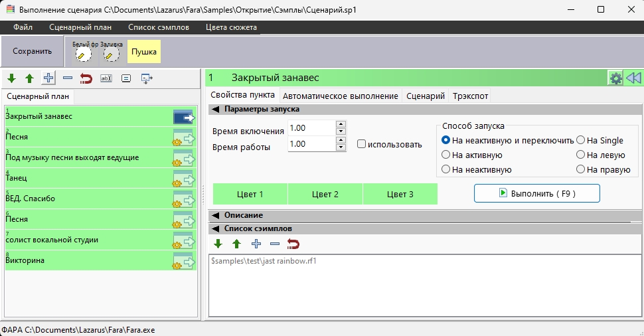Click the Цвет 2 swatch
This screenshot has height=336, width=644.
click(x=325, y=194)
